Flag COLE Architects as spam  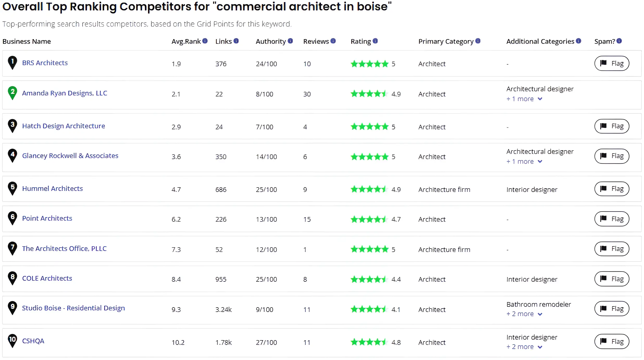612,279
